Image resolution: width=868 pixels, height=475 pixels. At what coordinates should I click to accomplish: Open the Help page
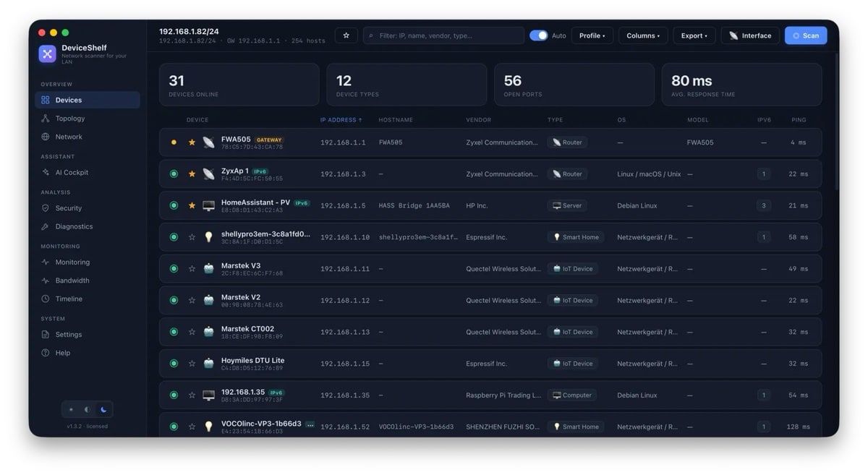pyautogui.click(x=87, y=353)
